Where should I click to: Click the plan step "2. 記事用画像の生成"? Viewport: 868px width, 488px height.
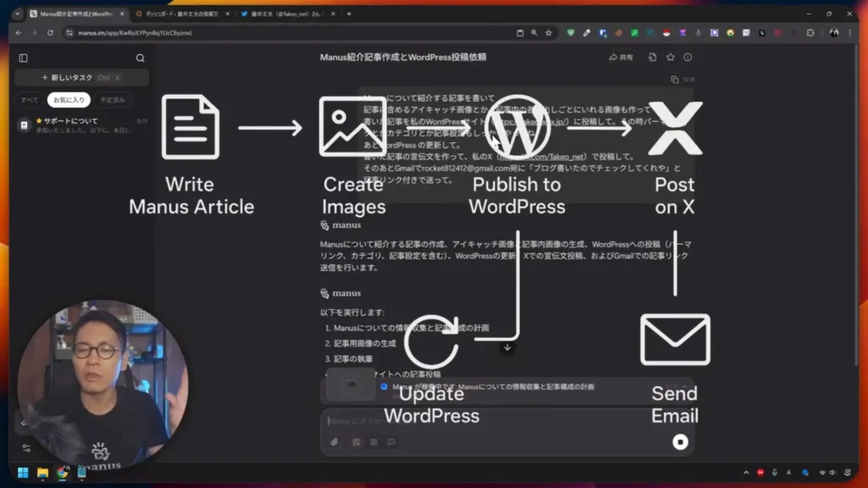coord(360,344)
